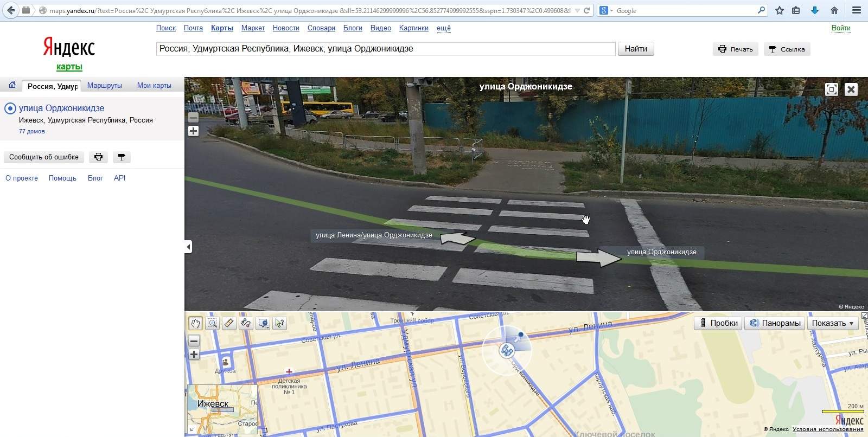Viewport: 868px width, 437px height.
Task: Close the street panorama viewer
Action: coord(851,89)
